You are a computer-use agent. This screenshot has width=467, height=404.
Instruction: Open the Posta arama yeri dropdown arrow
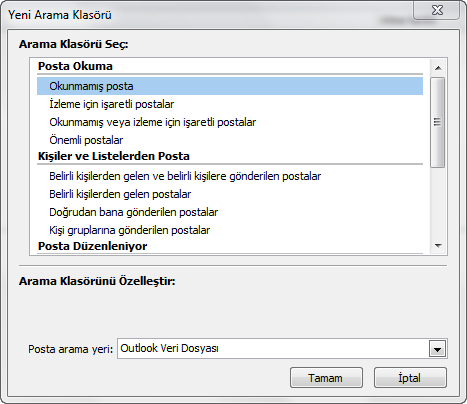tap(437, 349)
